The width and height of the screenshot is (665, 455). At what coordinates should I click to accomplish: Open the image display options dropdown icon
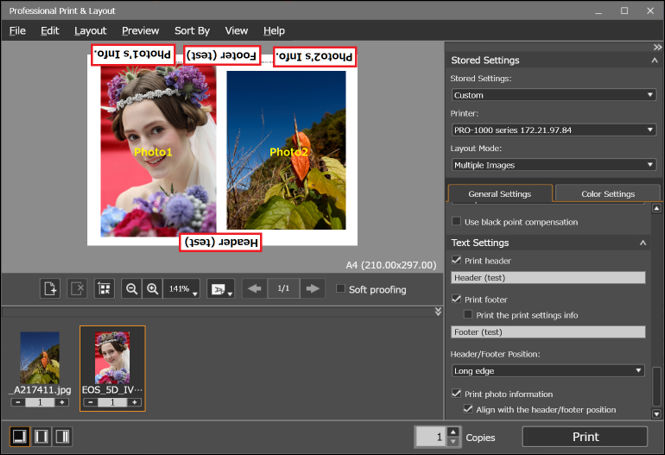(x=221, y=289)
